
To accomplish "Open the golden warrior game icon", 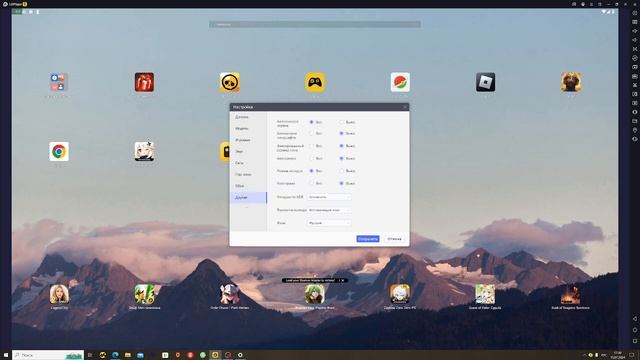I will [x=571, y=82].
